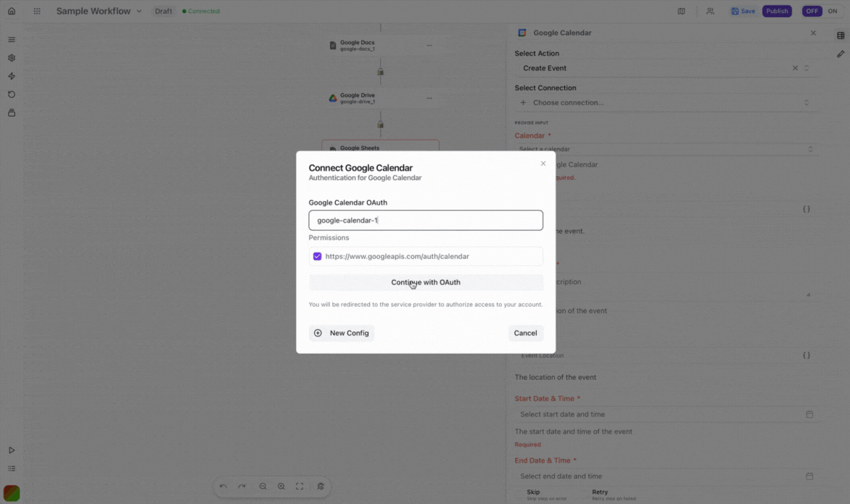This screenshot has height=504, width=850.
Task: Add a New Config in the dialog
Action: [x=341, y=333]
